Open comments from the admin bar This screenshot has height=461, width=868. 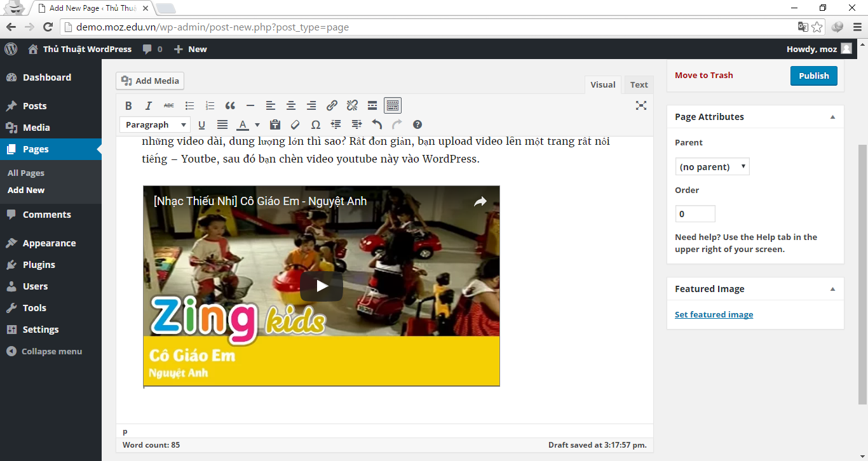coord(153,49)
